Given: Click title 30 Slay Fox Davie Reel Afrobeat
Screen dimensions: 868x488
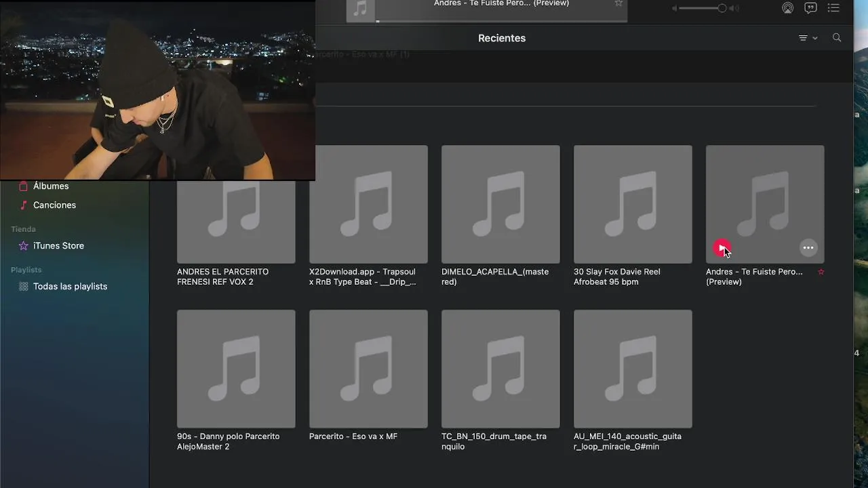Looking at the screenshot, I should (x=617, y=277).
